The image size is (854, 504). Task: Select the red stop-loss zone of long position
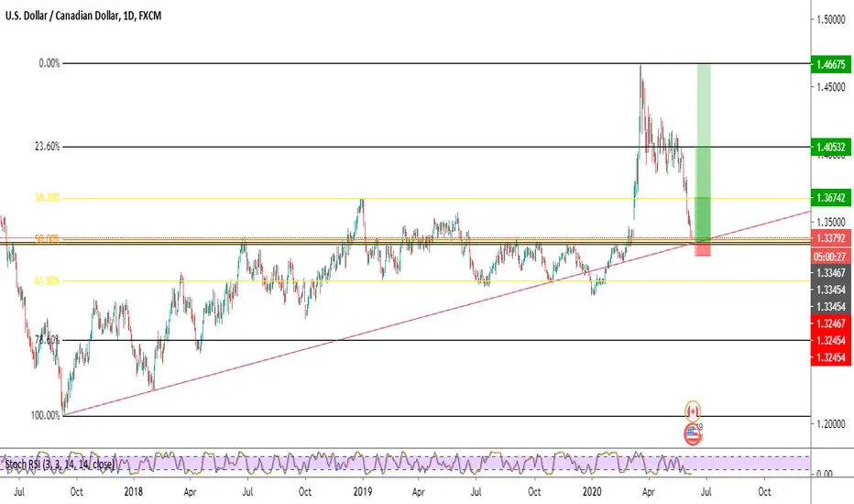click(703, 249)
